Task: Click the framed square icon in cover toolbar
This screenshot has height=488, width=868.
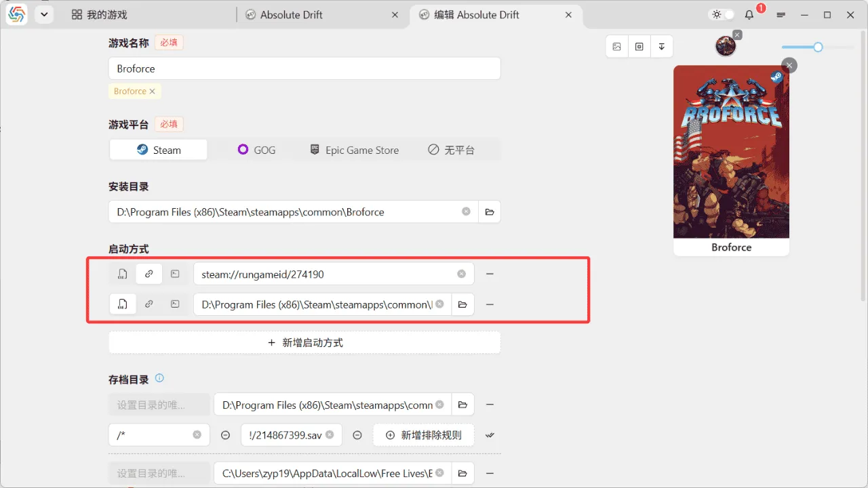Action: pyautogui.click(x=639, y=46)
